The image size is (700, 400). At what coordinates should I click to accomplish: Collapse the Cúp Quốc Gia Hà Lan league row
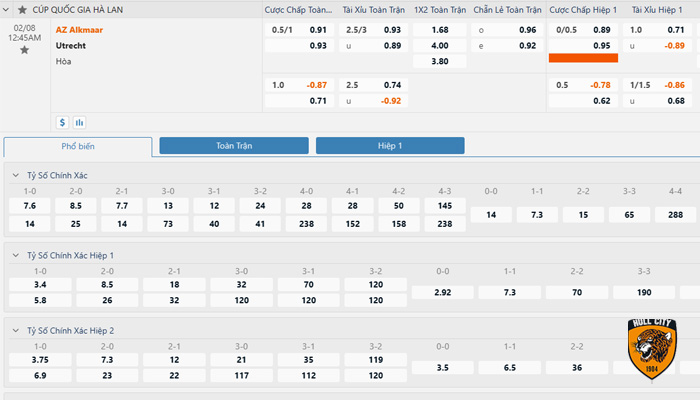(8, 9)
